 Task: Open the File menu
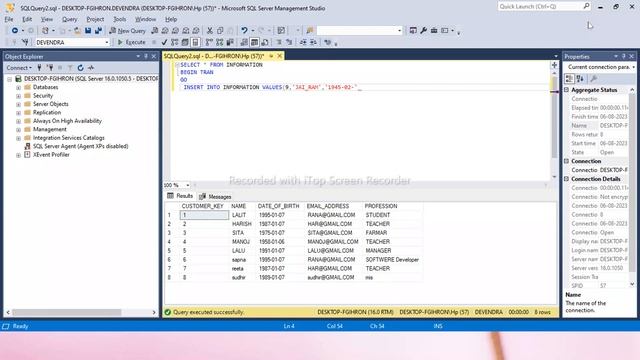[x=9, y=19]
